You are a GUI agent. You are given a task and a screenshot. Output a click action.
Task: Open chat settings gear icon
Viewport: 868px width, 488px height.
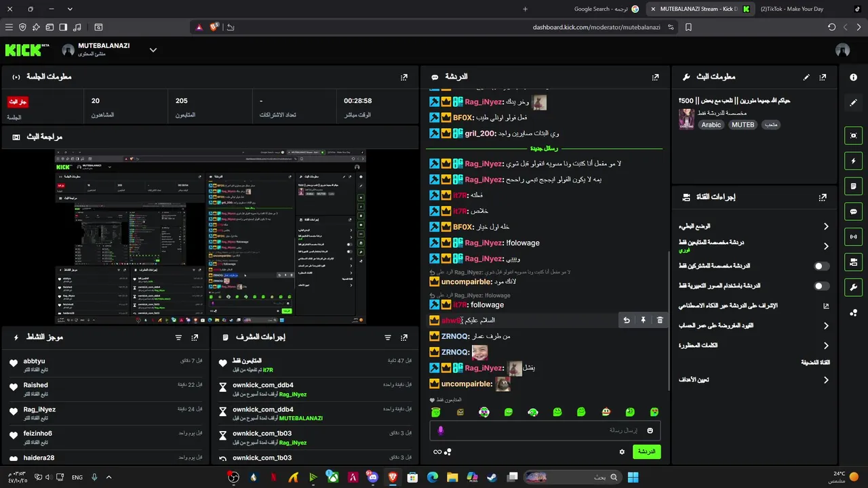622,451
